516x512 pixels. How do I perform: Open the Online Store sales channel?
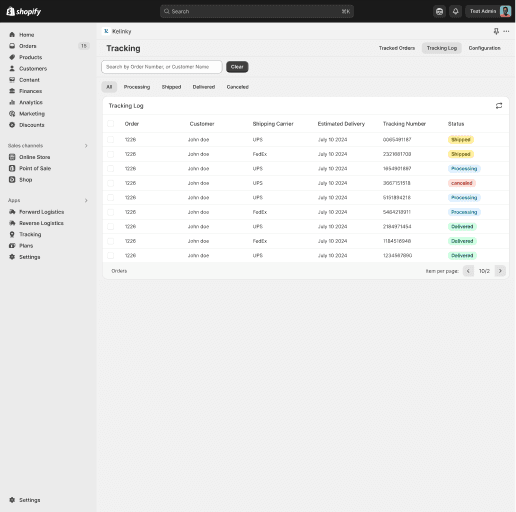(x=34, y=157)
